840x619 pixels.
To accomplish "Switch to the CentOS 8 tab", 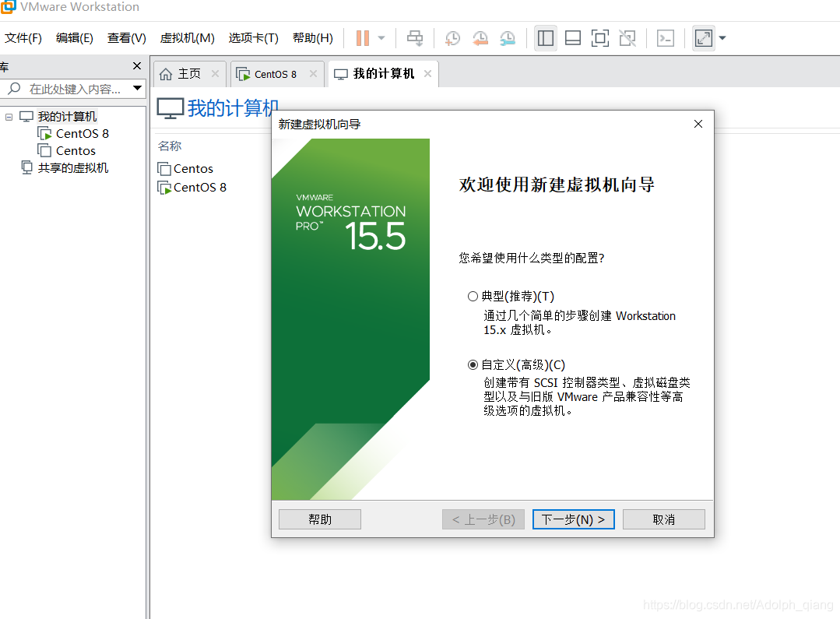I will [276, 74].
